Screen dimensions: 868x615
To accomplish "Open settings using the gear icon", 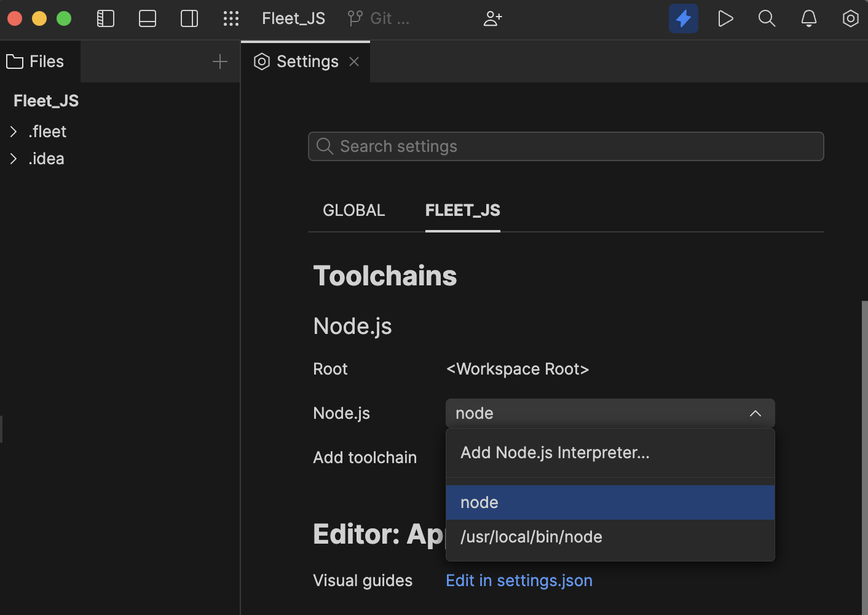I will click(850, 18).
